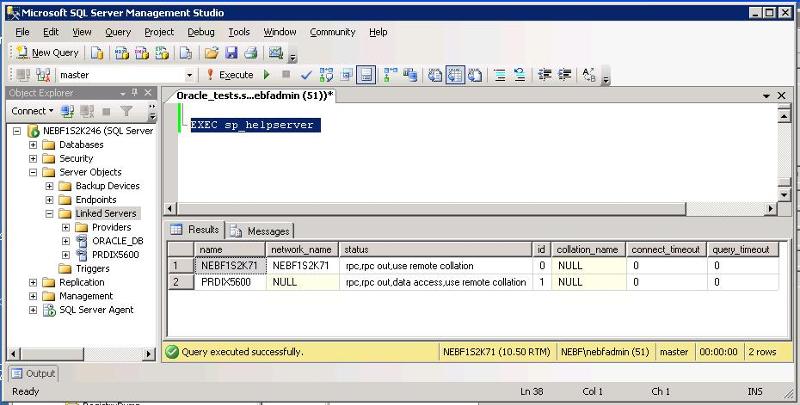Toggle Include Client Statistics
The image size is (800, 405).
(x=410, y=75)
